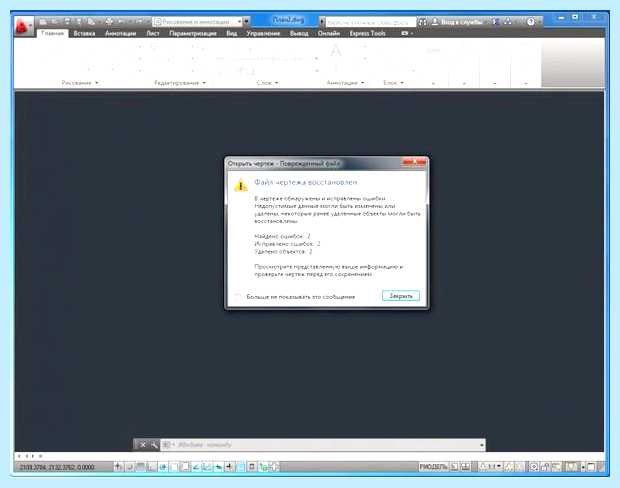
Task: Open command line settings wrench icon
Action: 154,445
